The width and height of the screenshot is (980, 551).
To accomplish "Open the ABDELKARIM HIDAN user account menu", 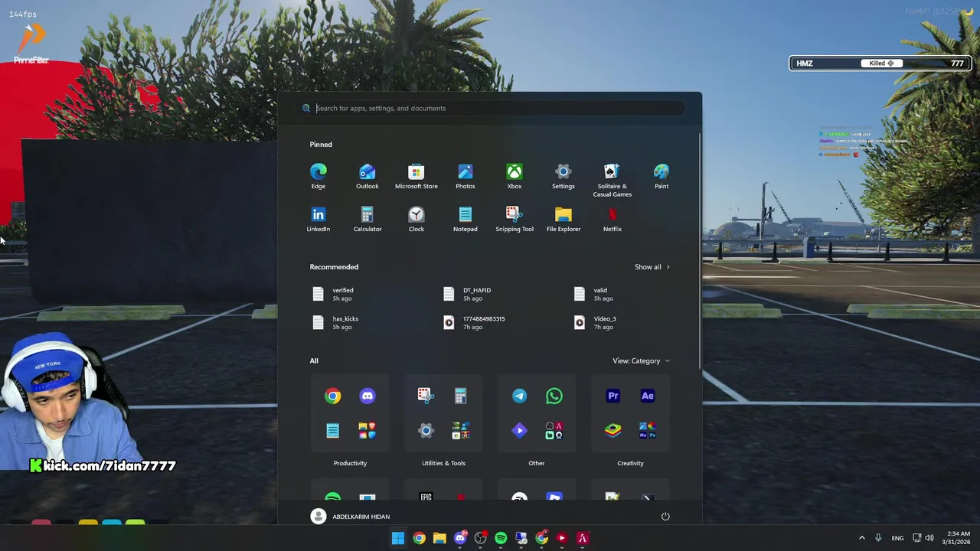I will click(x=350, y=517).
